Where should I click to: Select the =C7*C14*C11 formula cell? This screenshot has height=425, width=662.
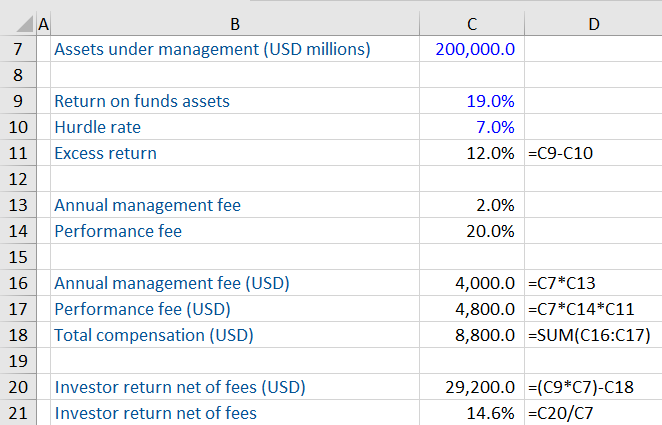click(x=592, y=309)
